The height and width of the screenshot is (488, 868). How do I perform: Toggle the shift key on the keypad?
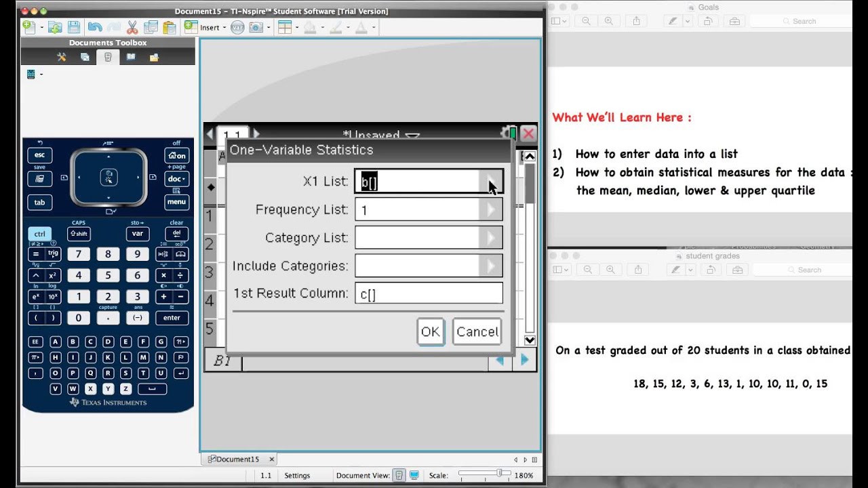[x=79, y=234]
